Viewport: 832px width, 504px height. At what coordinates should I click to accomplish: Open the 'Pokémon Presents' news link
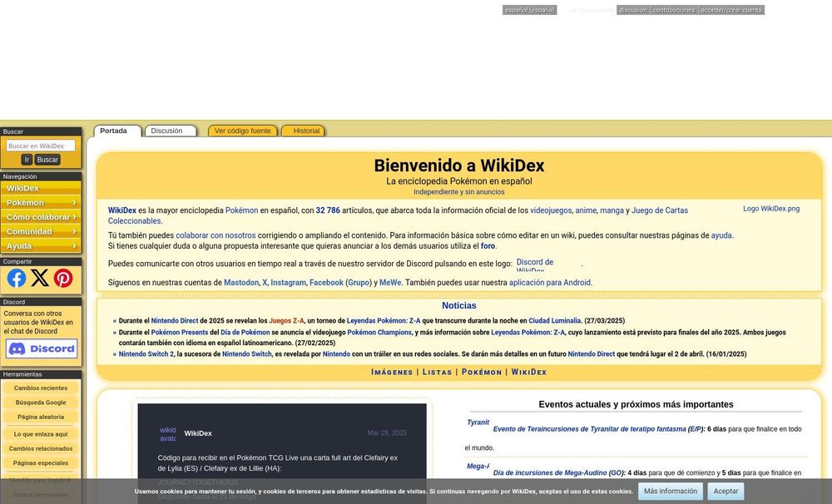click(180, 332)
